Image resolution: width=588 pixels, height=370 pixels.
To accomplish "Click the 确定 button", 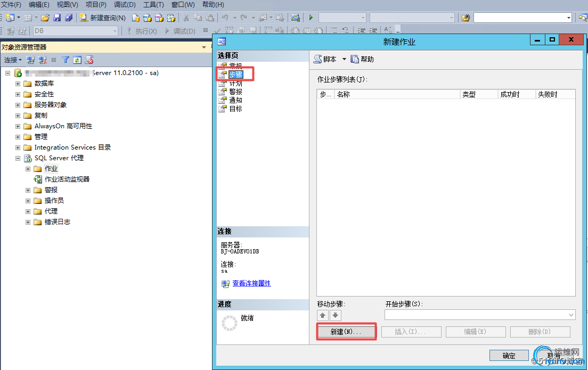I will (509, 356).
